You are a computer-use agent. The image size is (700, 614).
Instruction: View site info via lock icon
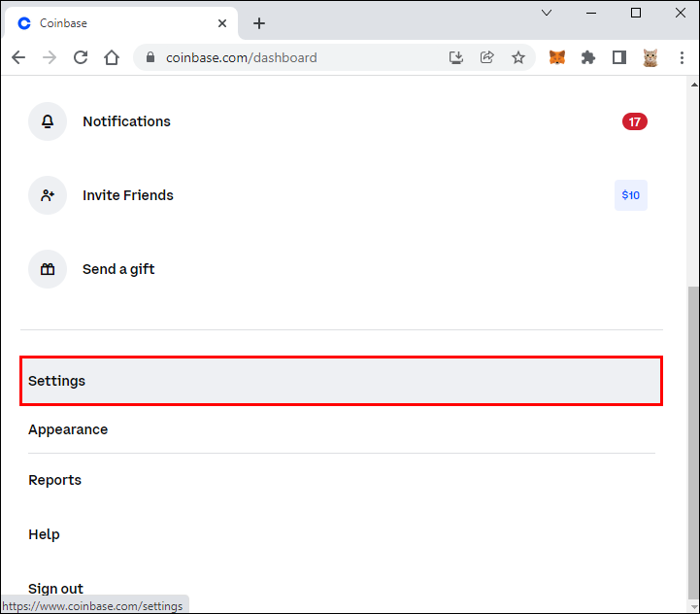pos(150,57)
